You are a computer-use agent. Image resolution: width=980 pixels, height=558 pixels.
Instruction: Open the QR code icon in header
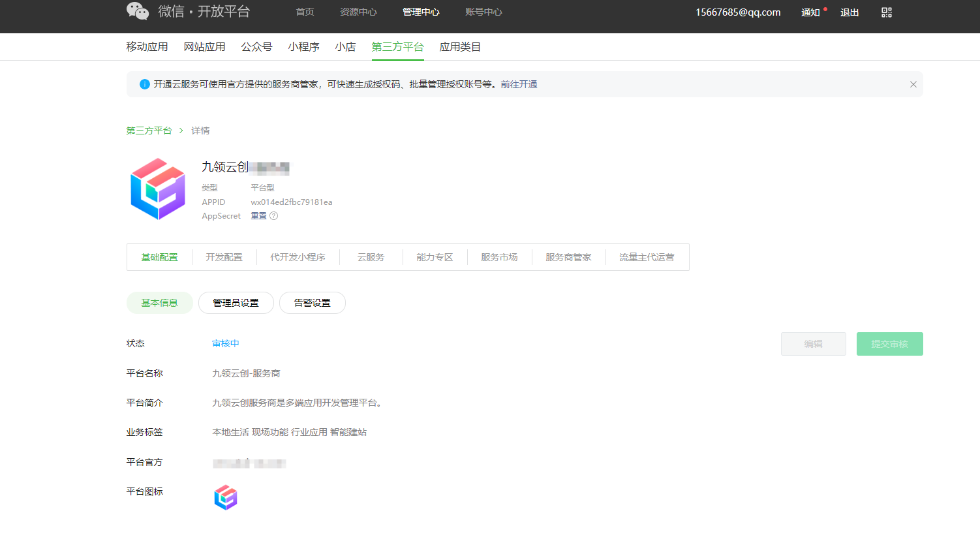click(887, 12)
